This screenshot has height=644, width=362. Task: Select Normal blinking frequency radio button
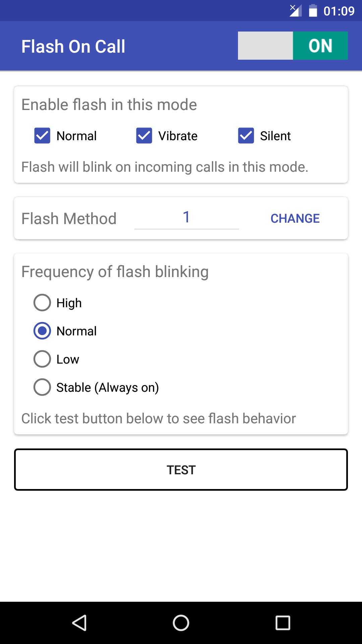(42, 331)
